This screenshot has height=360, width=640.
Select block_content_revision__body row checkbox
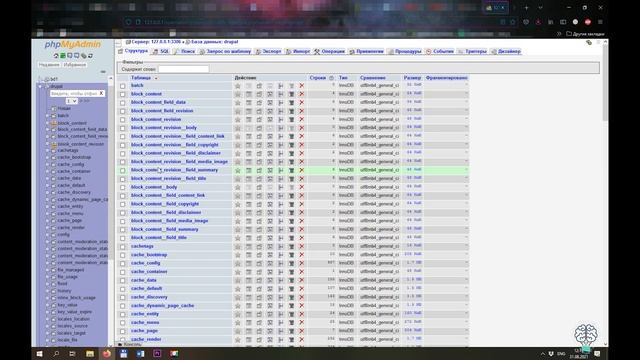coord(122,128)
